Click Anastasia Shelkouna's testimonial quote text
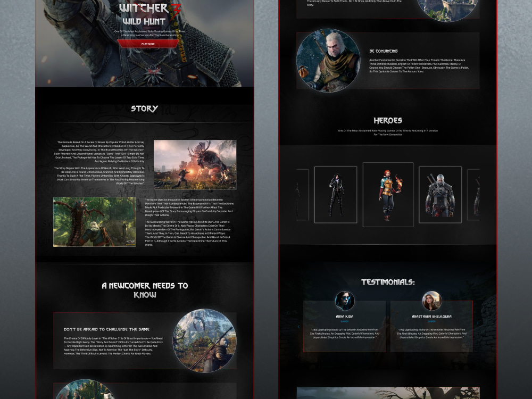 pyautogui.click(x=431, y=334)
